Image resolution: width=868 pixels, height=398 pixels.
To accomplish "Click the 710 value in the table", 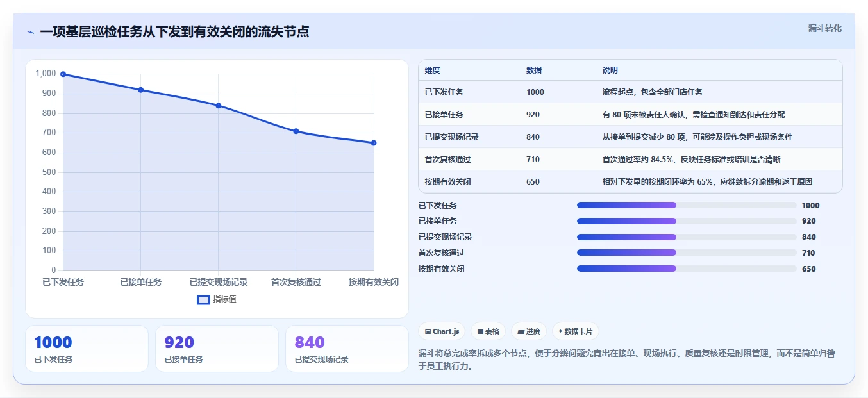I will (533, 160).
